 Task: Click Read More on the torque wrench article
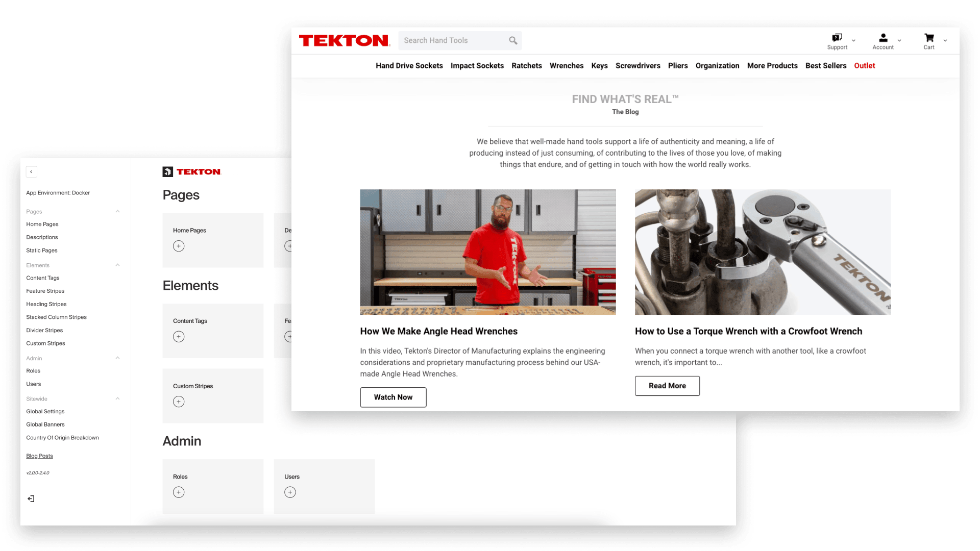pos(667,386)
